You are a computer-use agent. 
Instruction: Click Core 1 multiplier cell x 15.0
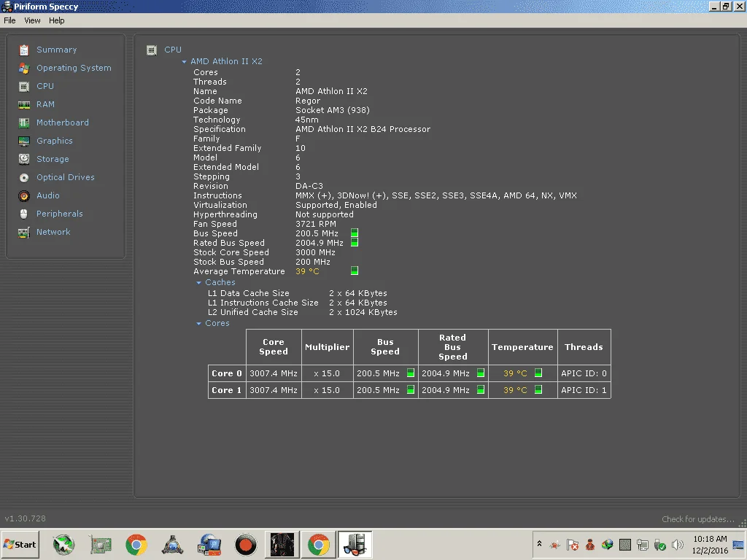point(327,390)
